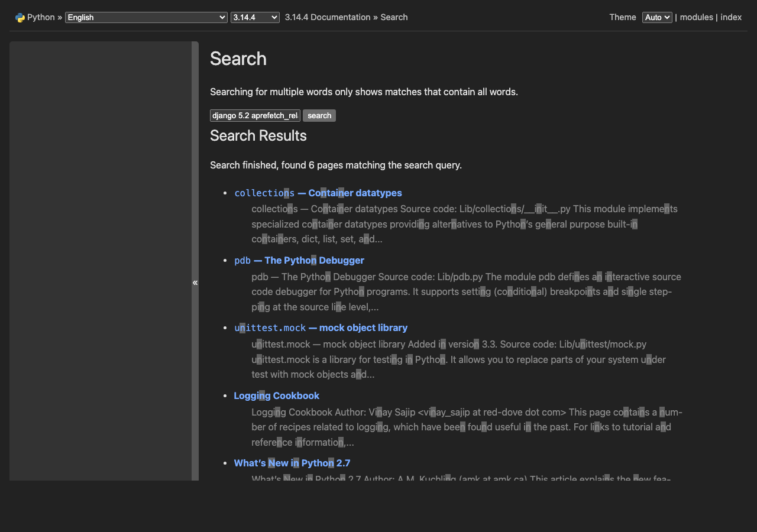This screenshot has width=757, height=532.
Task: Open the What's New in Python 2.7 result
Action: [x=292, y=463]
